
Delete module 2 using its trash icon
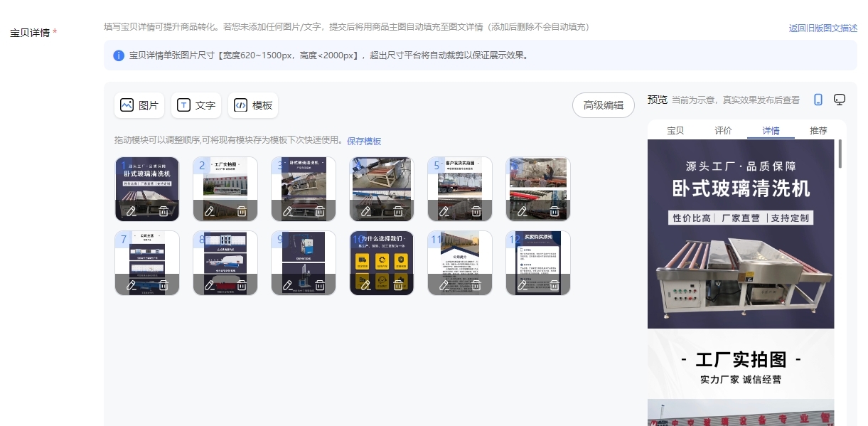(x=242, y=211)
